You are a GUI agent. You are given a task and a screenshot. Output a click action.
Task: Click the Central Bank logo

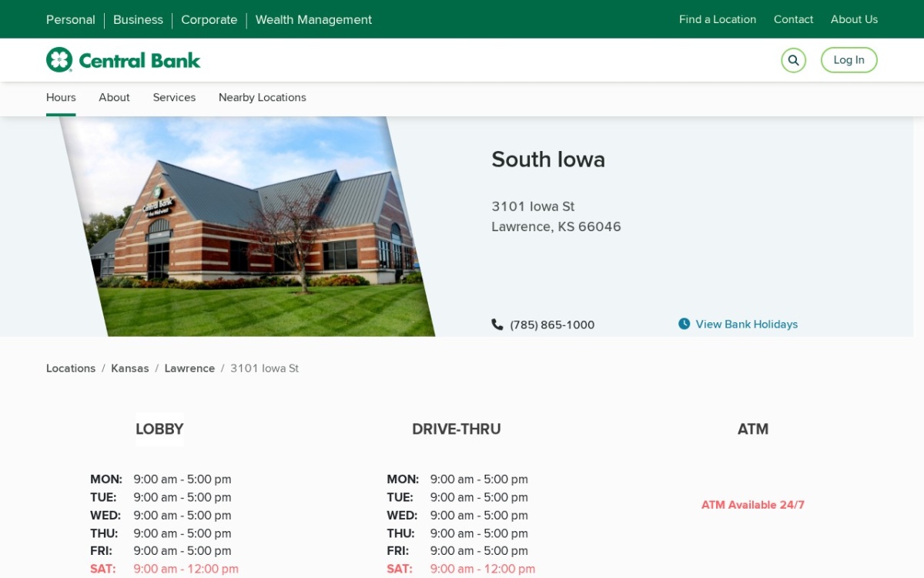[123, 60]
